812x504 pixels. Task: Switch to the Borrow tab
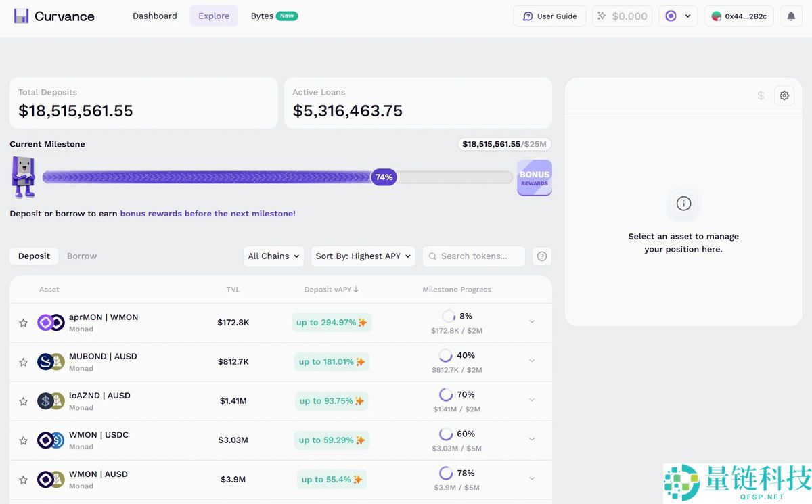point(82,256)
